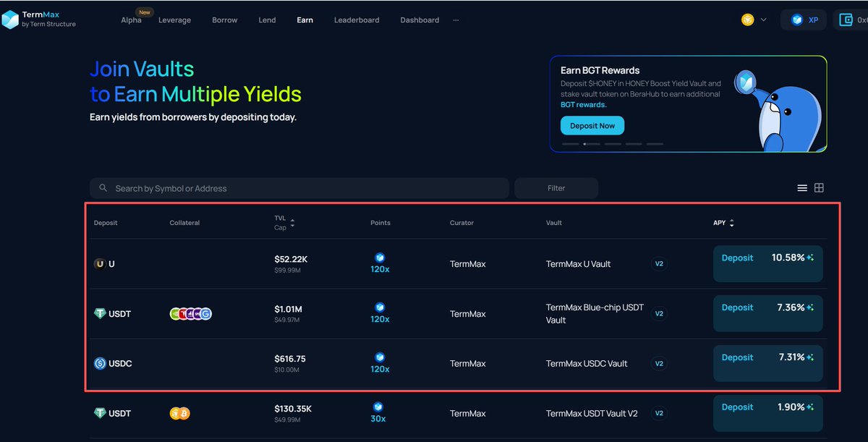The height and width of the screenshot is (442, 868).
Task: Go to the Dashboard tab
Action: click(420, 20)
